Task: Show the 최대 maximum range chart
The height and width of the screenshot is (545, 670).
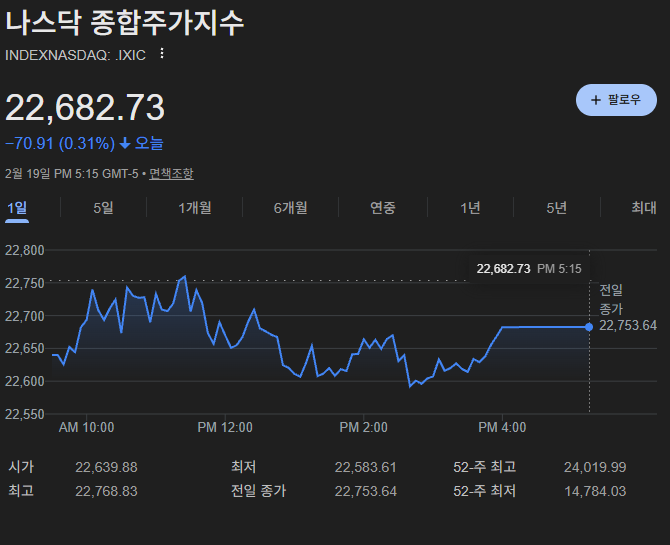Action: (643, 208)
